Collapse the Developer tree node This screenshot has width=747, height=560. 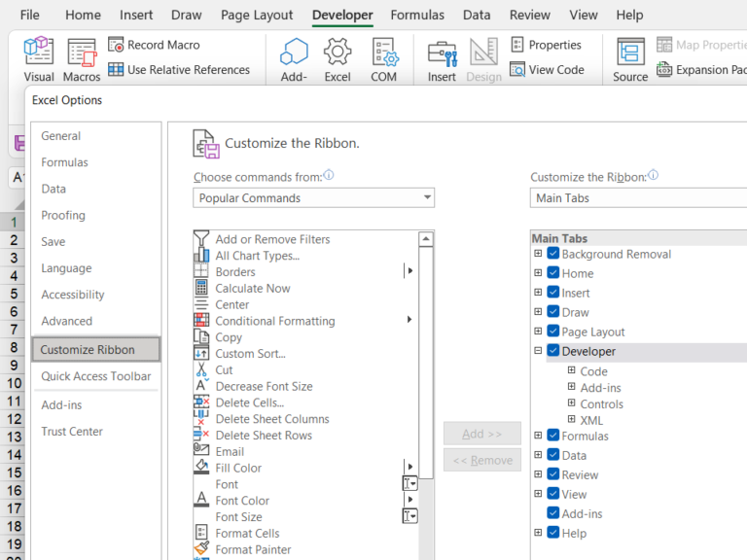(x=538, y=351)
